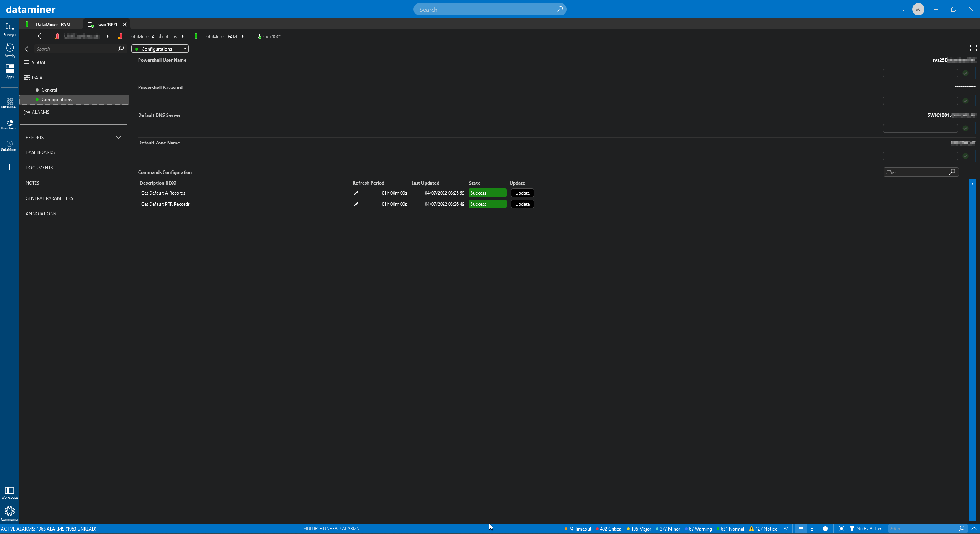The width and height of the screenshot is (980, 534).
Task: Open the Apps panel
Action: [10, 71]
